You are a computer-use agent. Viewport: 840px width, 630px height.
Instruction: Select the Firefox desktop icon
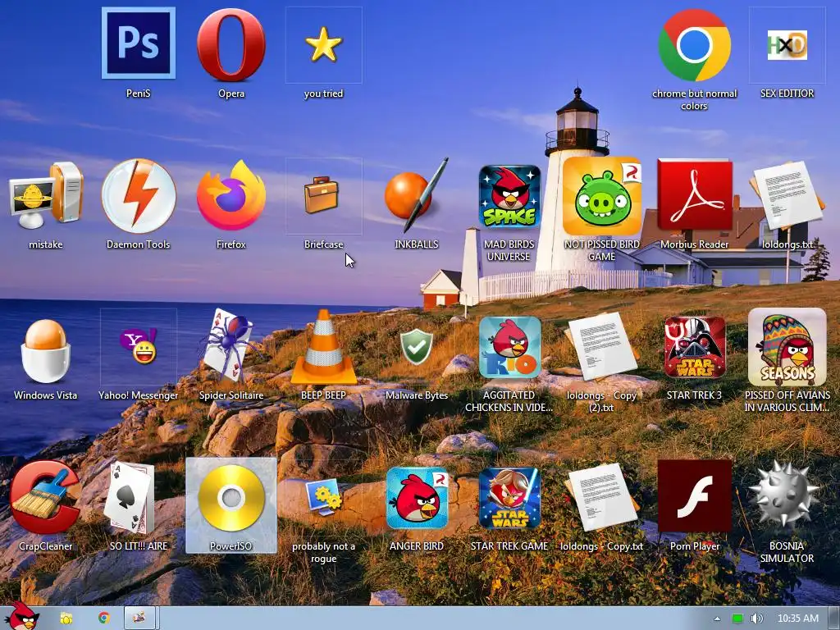(x=231, y=195)
